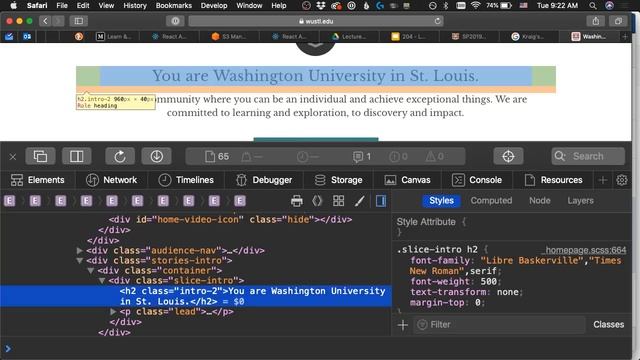Collapse the stories-intro div node

click(80, 261)
